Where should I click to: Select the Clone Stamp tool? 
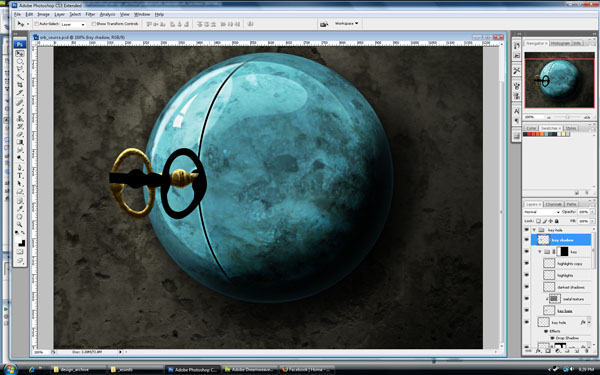tap(20, 119)
